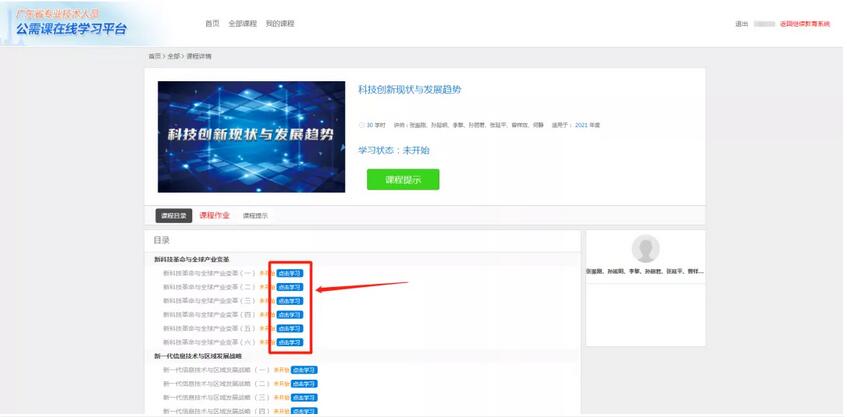
Task: Click section header 新科技革命与全球产业变革
Action: tap(192, 260)
